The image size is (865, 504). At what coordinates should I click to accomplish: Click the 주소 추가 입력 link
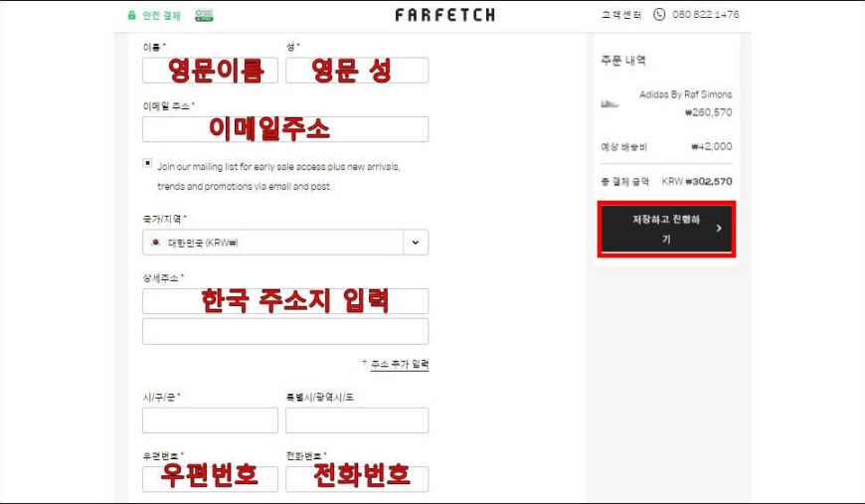pyautogui.click(x=400, y=364)
